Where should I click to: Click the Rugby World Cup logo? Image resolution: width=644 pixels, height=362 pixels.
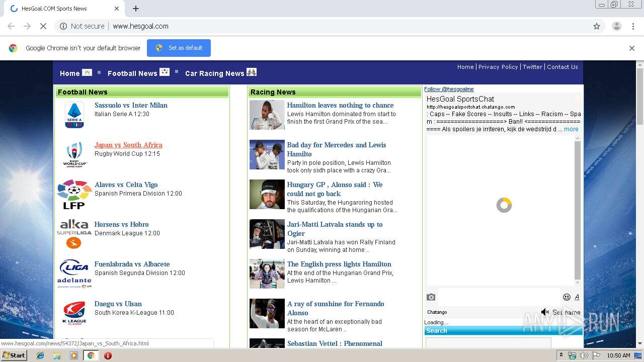pyautogui.click(x=75, y=154)
